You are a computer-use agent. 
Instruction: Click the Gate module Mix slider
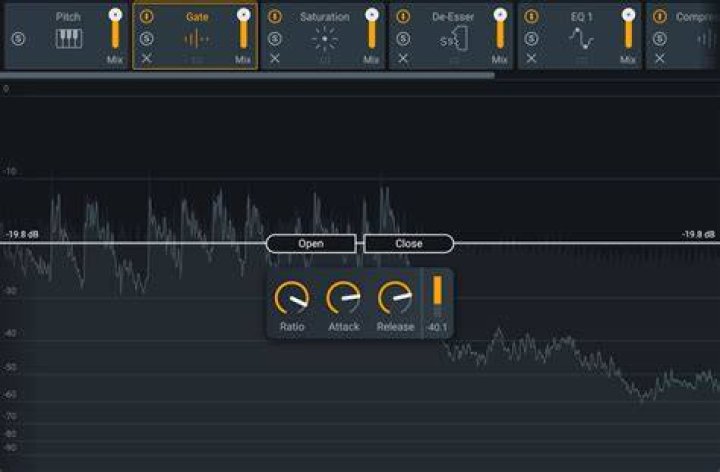point(243,29)
